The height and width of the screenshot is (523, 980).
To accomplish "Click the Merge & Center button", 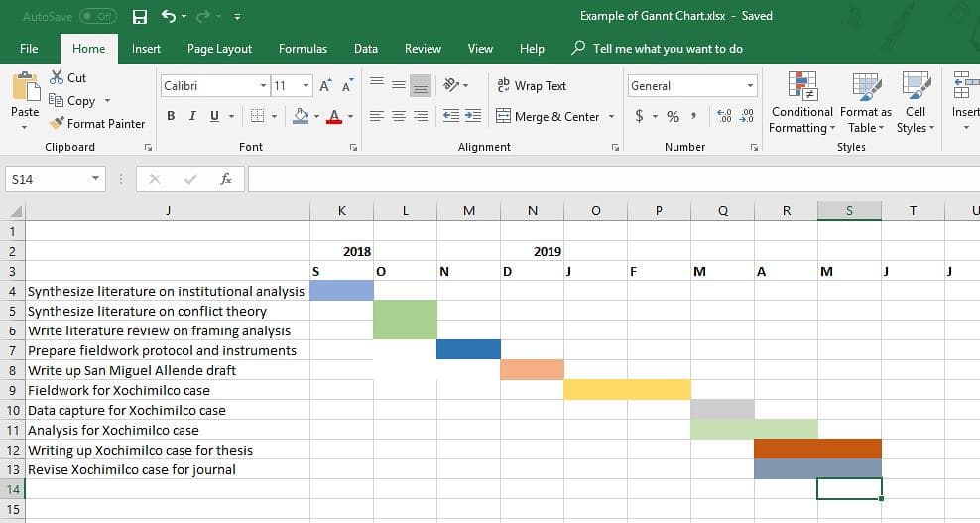I will [548, 116].
